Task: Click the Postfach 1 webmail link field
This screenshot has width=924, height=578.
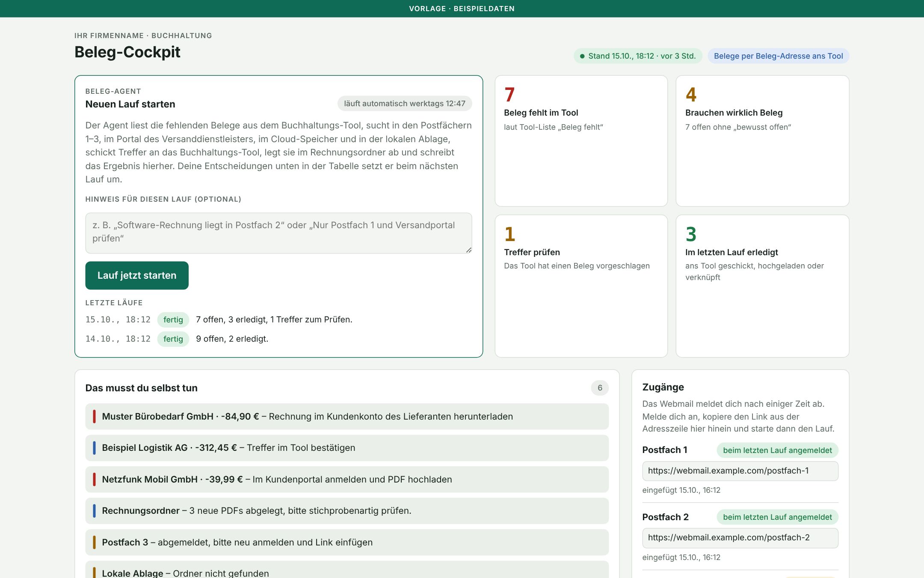Action: click(x=740, y=471)
